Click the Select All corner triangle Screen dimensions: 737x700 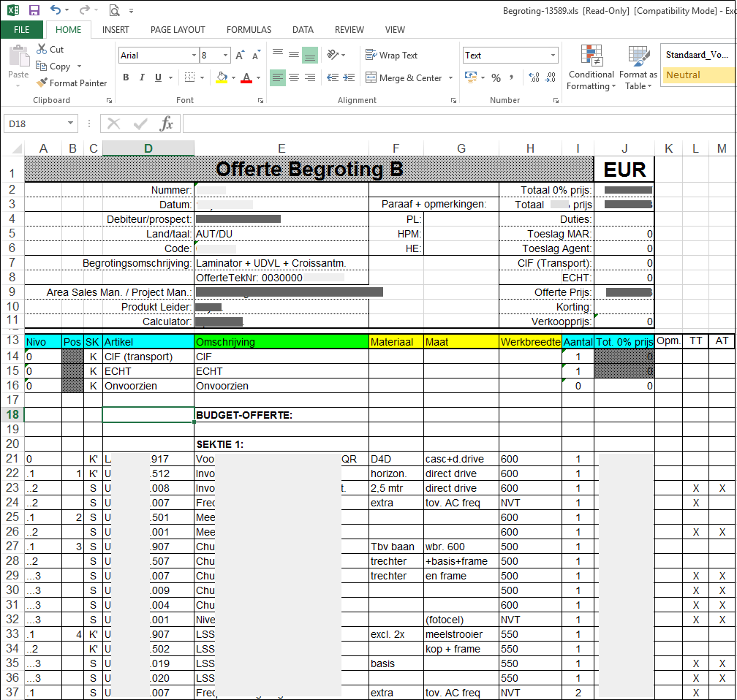[17, 149]
